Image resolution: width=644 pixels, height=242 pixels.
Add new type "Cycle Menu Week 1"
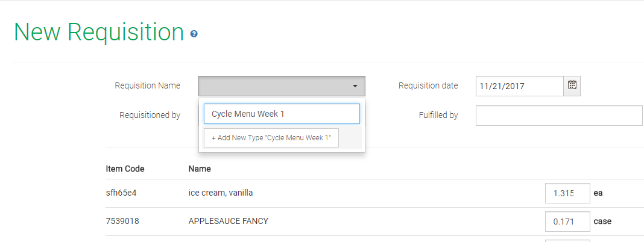click(271, 138)
